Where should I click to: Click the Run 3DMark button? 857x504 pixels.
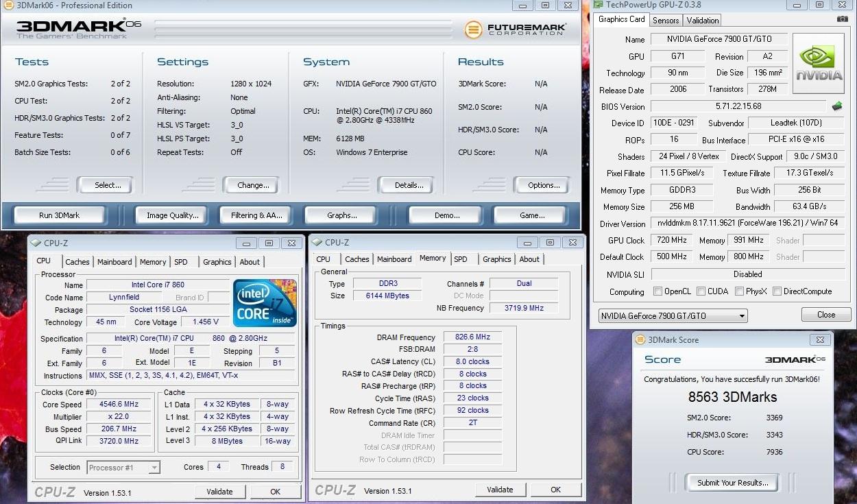coord(60,215)
